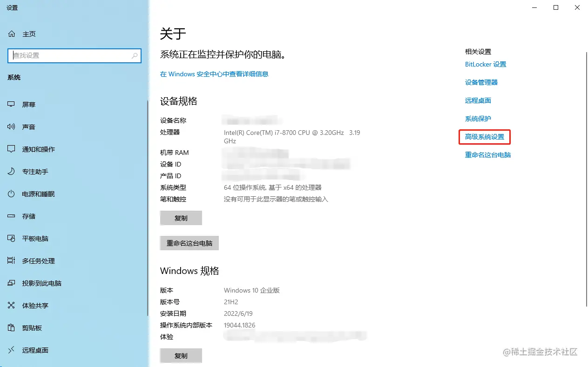Click the text 没有可用于此显示器的笔或触控输入
Viewport: 588px width, 367px height.
coord(276,199)
